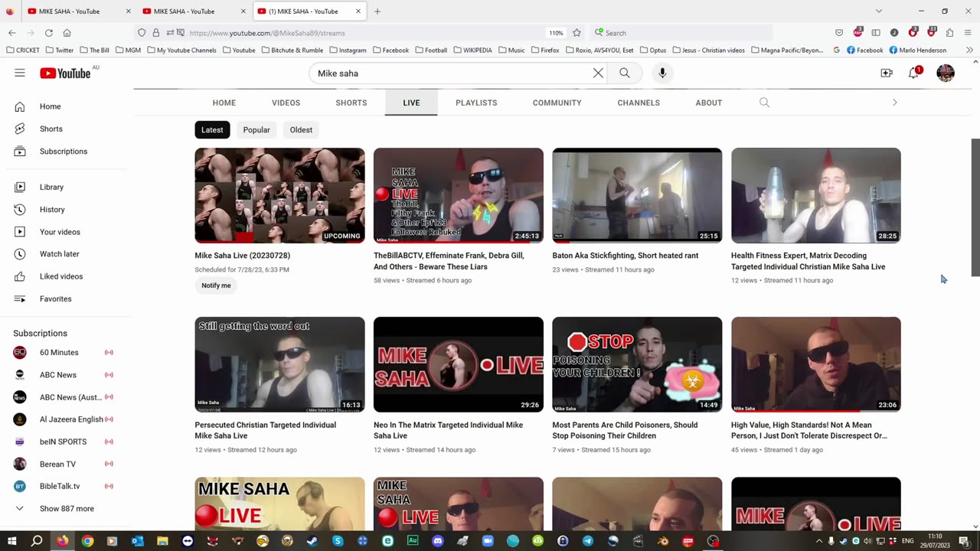This screenshot has height=551, width=980.
Task: Select the Latest sort chip
Action: point(212,130)
